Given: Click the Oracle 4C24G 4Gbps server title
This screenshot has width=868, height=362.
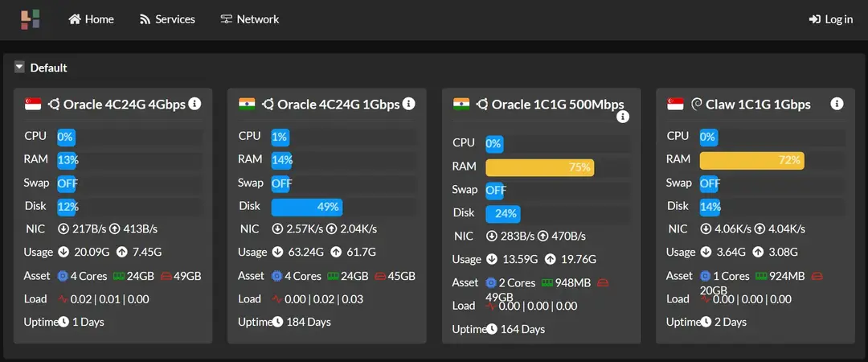Looking at the screenshot, I should coord(124,104).
